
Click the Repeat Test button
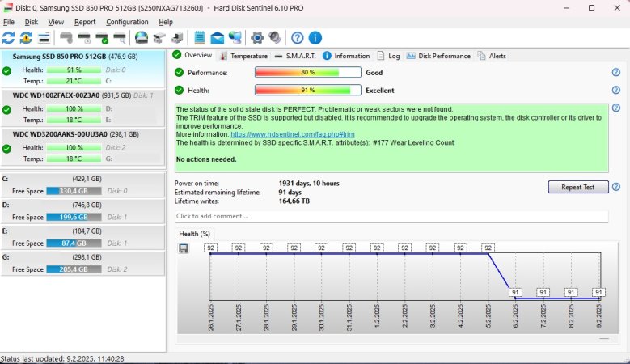[x=578, y=187]
